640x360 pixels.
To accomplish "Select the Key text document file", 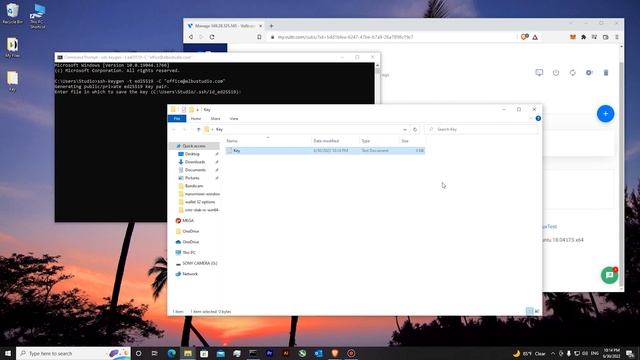I will coord(325,151).
